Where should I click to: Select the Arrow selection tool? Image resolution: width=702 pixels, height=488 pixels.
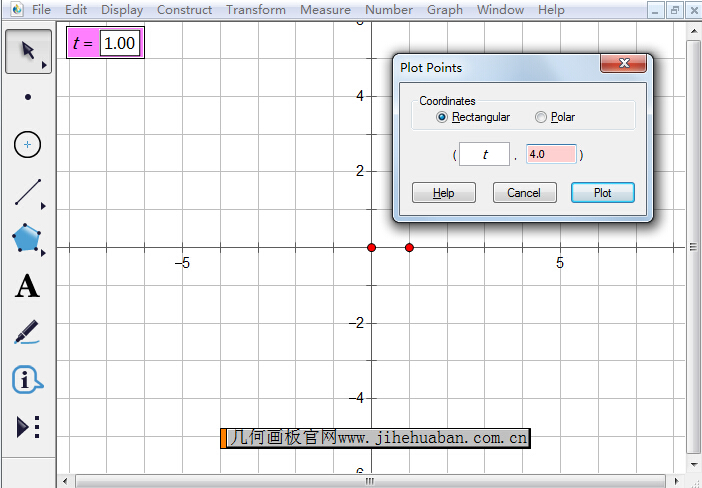[x=27, y=51]
